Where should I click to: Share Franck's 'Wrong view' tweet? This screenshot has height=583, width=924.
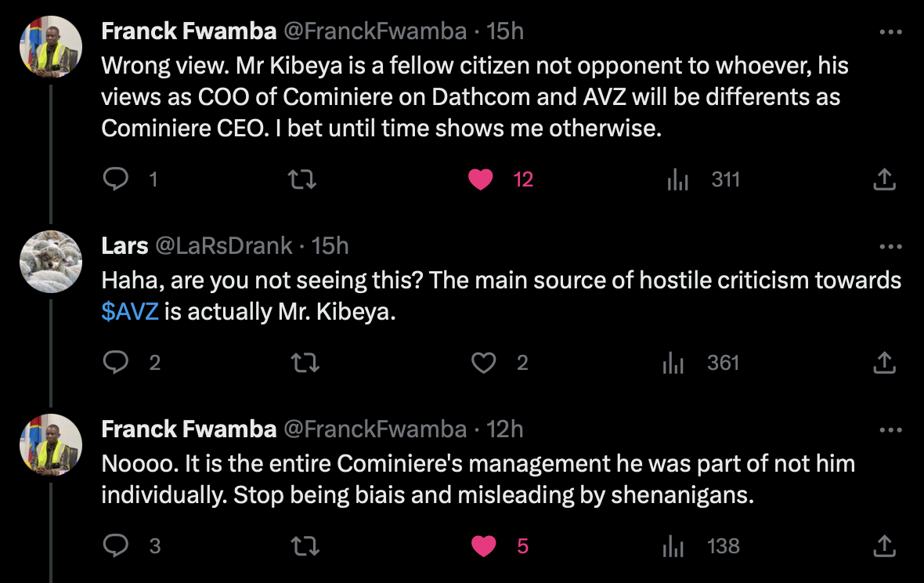tap(884, 179)
